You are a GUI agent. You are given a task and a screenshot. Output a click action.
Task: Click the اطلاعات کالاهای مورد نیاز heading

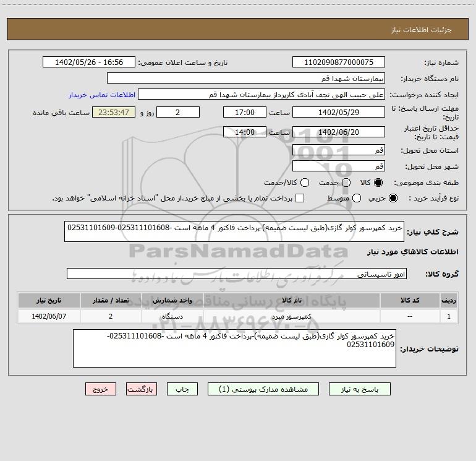pyautogui.click(x=412, y=252)
